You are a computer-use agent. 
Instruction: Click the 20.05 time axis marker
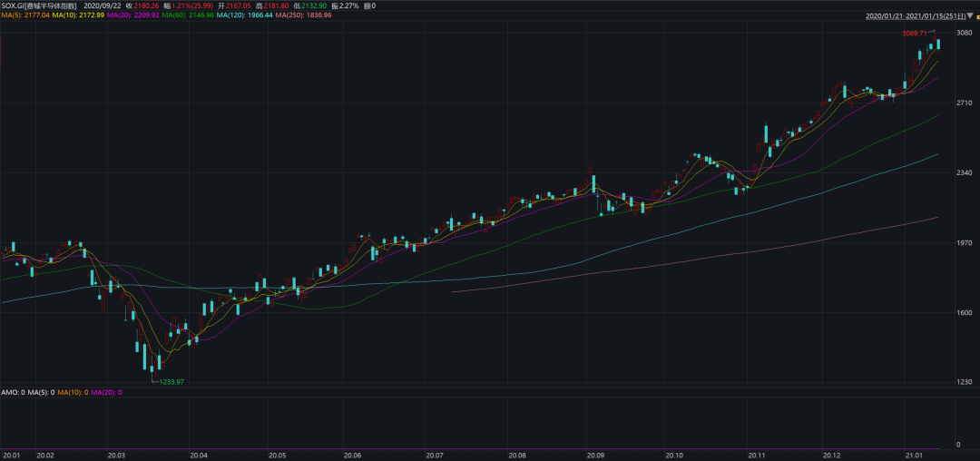click(x=276, y=456)
